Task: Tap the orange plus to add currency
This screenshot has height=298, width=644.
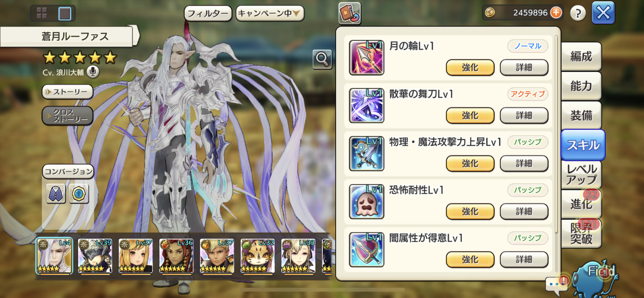Action: [x=556, y=13]
